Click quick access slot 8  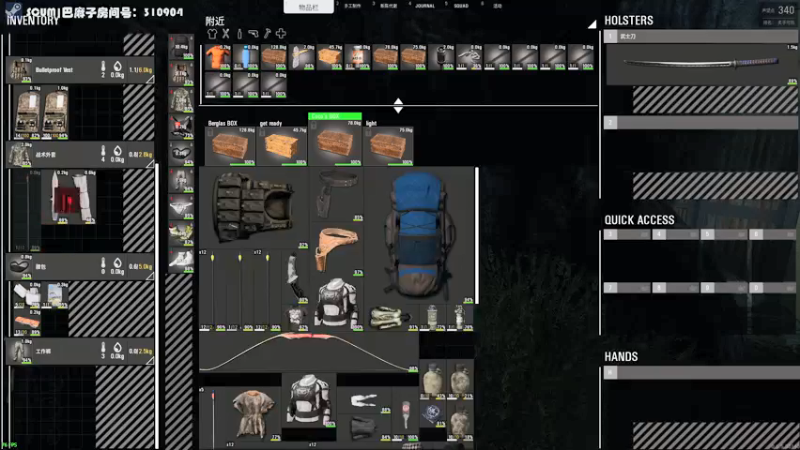coord(675,288)
